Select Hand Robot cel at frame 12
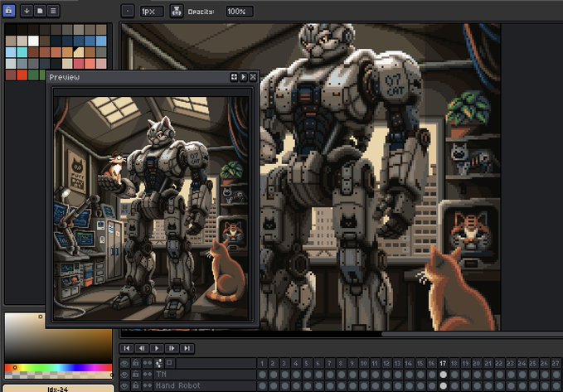The image size is (563, 392). pos(386,386)
